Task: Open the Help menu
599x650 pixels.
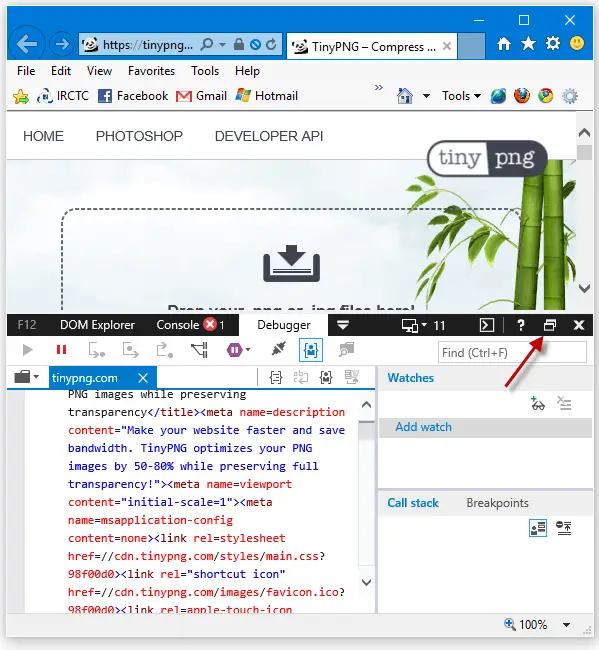Action: coord(247,71)
